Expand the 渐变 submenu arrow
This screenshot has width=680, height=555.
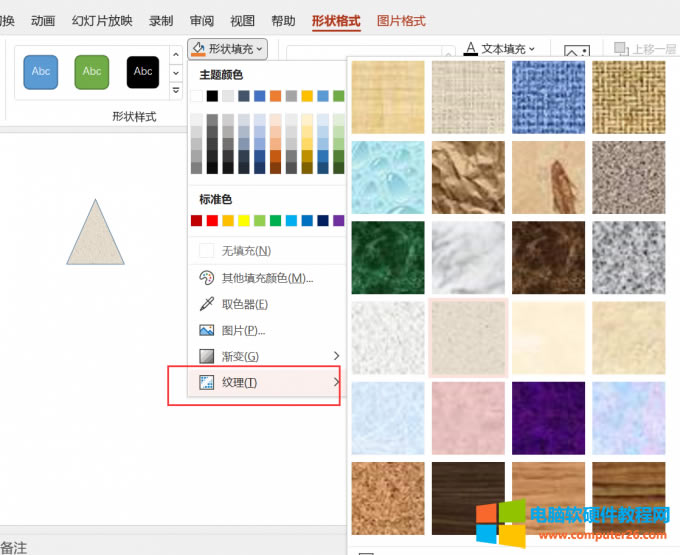click(336, 356)
